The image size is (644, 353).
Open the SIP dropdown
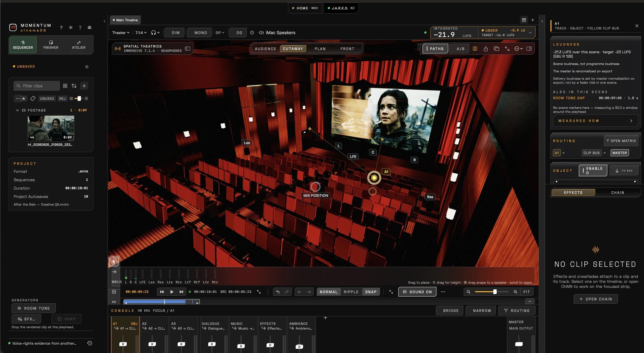point(220,33)
